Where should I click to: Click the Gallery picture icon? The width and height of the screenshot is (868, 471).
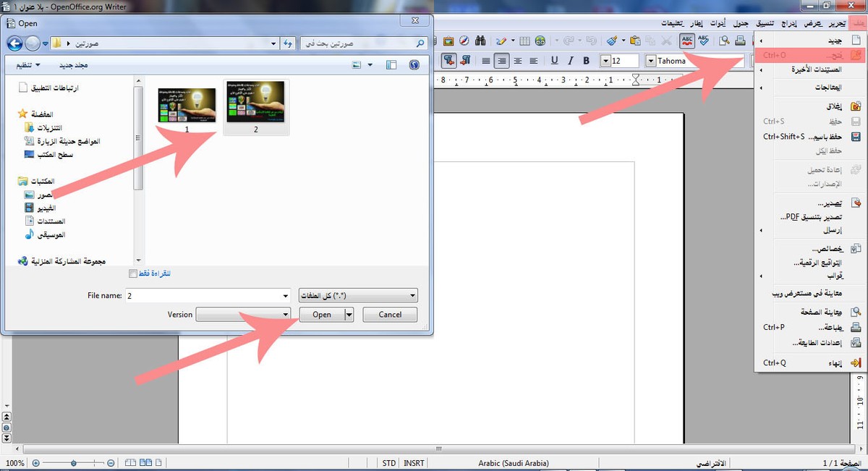448,41
